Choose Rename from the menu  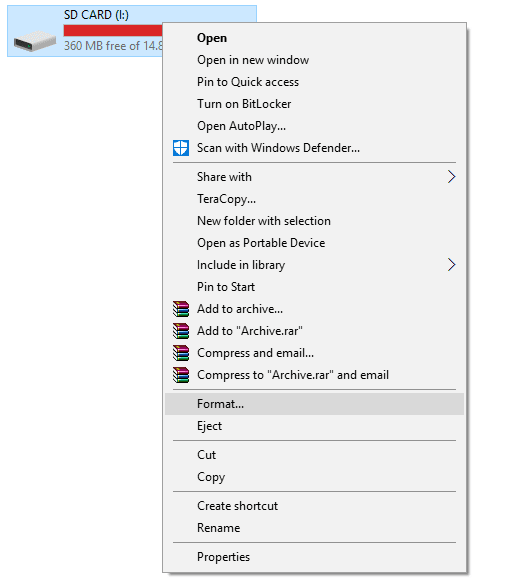click(314, 528)
